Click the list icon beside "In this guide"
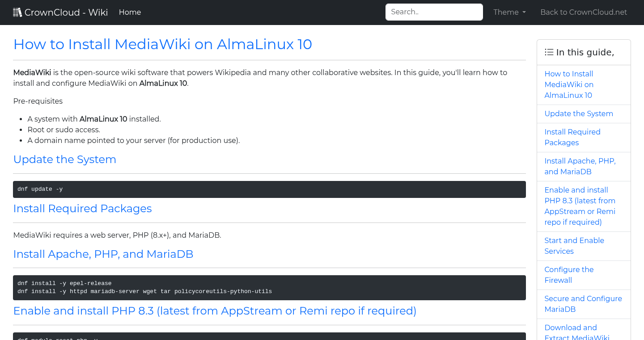 click(549, 52)
